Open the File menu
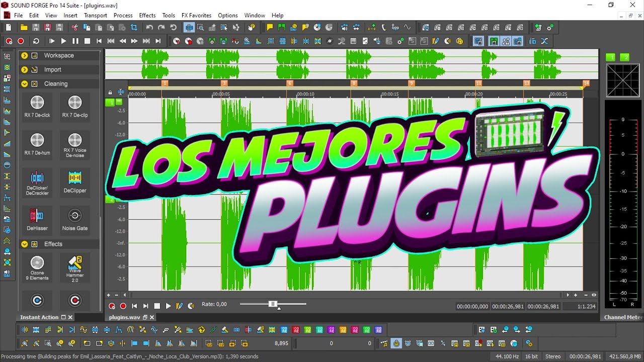This screenshot has width=644, height=362. tap(18, 15)
